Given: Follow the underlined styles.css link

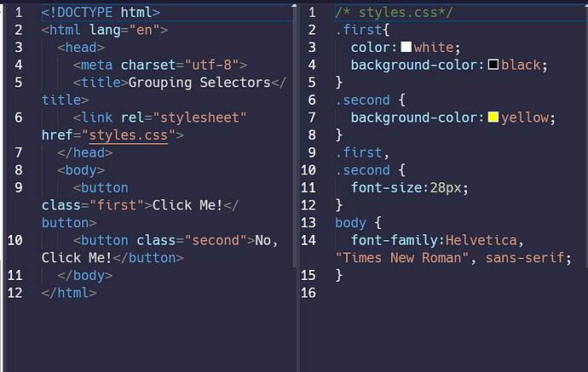Looking at the screenshot, I should [x=128, y=134].
